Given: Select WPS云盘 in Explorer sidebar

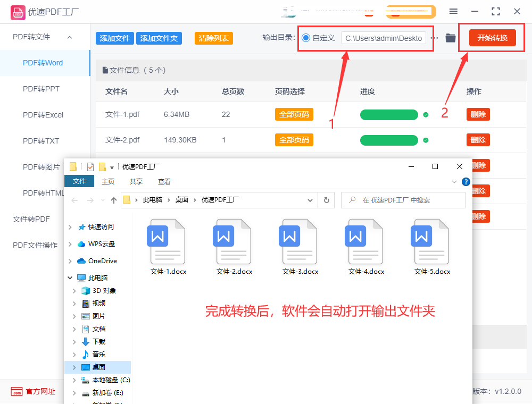Looking at the screenshot, I should (101, 243).
